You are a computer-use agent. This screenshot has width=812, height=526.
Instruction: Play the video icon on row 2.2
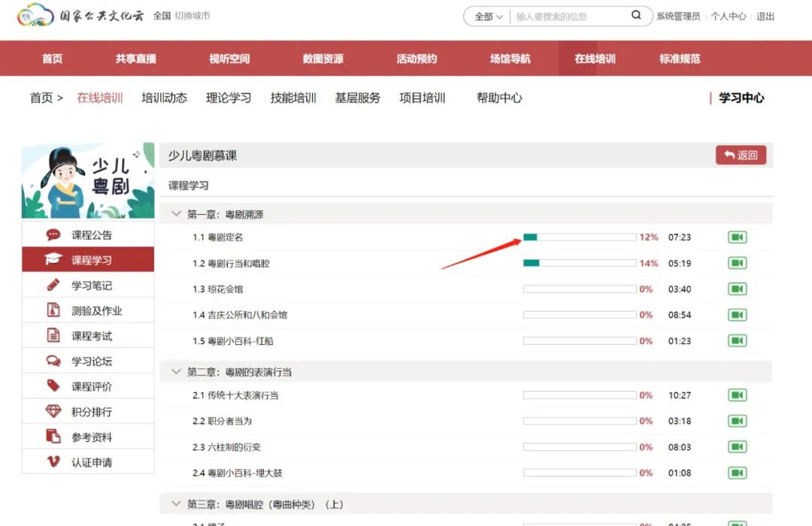tap(737, 421)
